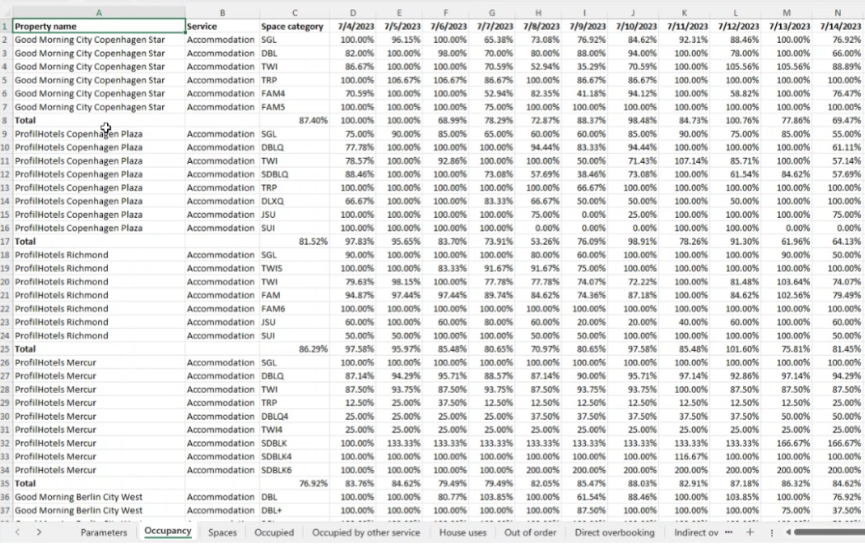Select column N header
Screen dimensions: 865x544
click(838, 12)
